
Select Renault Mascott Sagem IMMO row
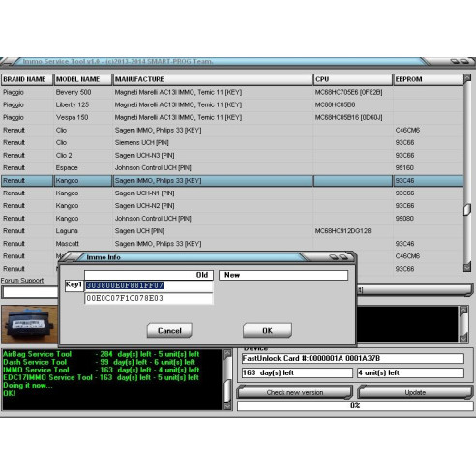click(232, 244)
